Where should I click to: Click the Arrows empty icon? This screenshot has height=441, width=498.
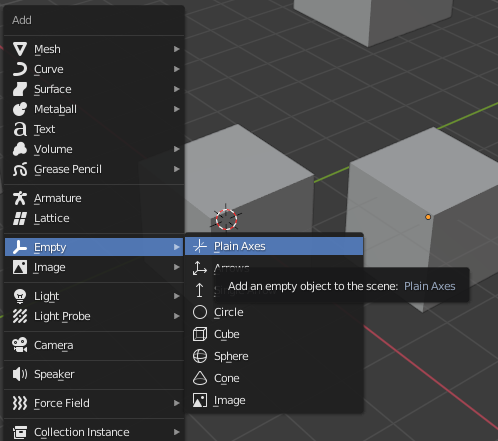pos(200,268)
